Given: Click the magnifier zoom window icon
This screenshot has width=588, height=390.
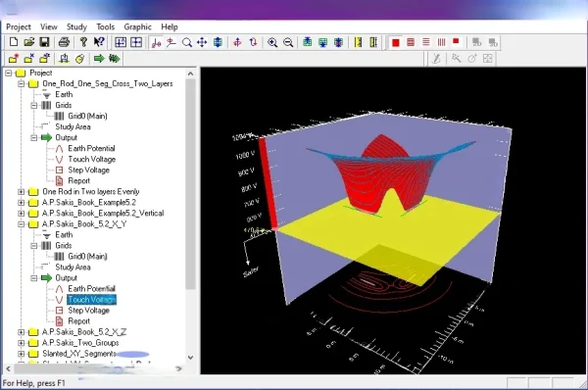Looking at the screenshot, I should pos(187,42).
